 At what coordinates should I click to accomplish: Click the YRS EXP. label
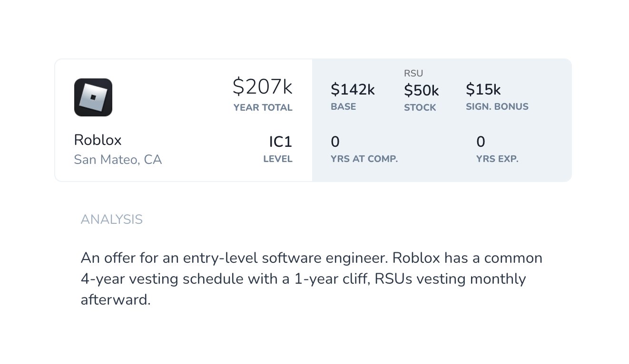(x=497, y=159)
